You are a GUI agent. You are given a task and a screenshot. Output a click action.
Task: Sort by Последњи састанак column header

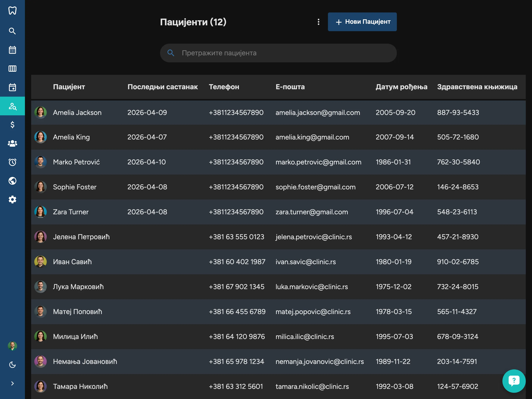(x=163, y=87)
